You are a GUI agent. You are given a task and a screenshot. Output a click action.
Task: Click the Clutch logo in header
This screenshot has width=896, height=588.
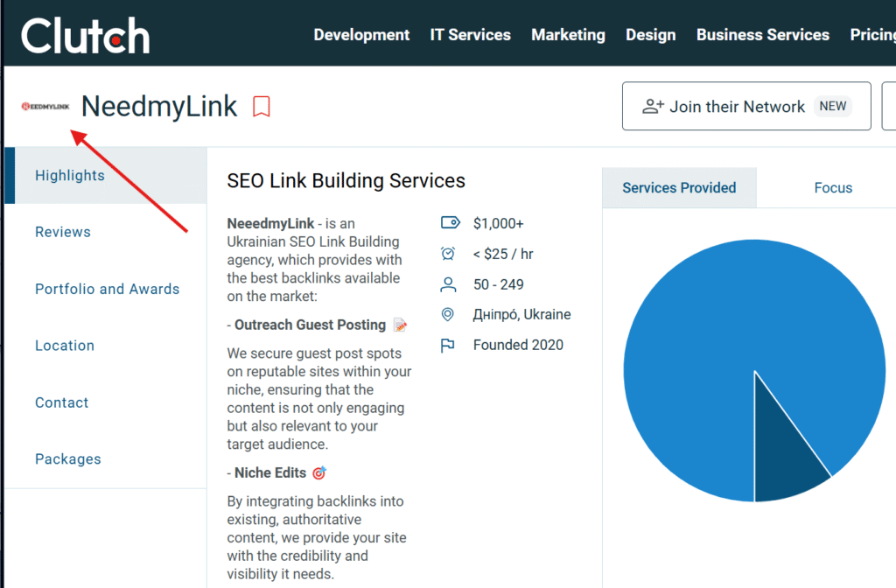(x=85, y=35)
